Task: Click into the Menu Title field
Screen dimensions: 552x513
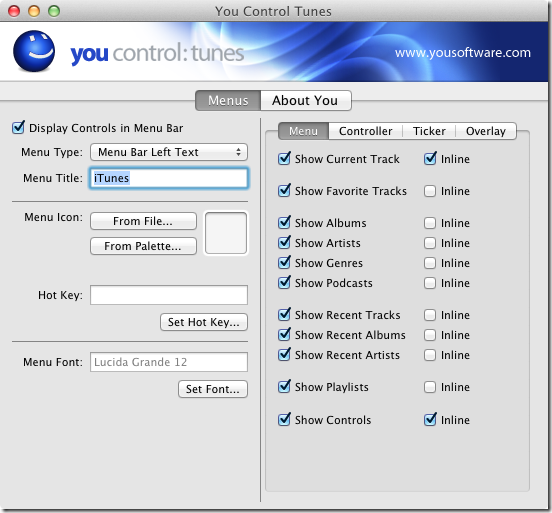Action: tap(169, 178)
